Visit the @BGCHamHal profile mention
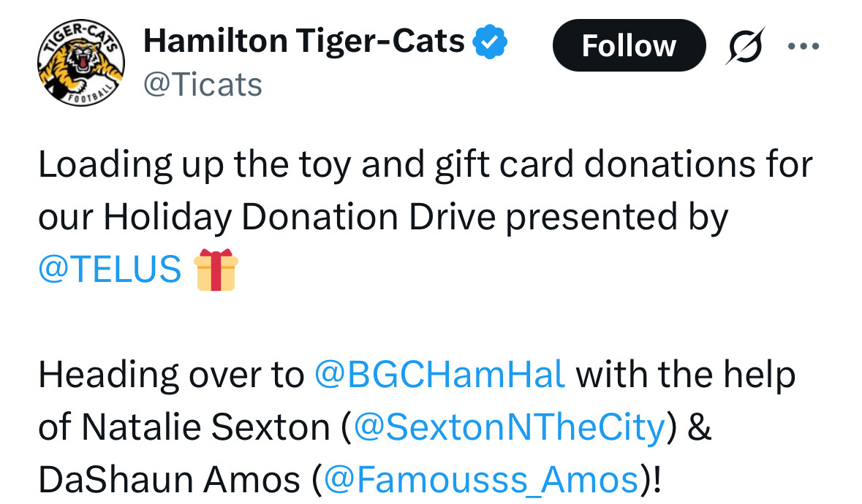The width and height of the screenshot is (862, 504). 439,375
